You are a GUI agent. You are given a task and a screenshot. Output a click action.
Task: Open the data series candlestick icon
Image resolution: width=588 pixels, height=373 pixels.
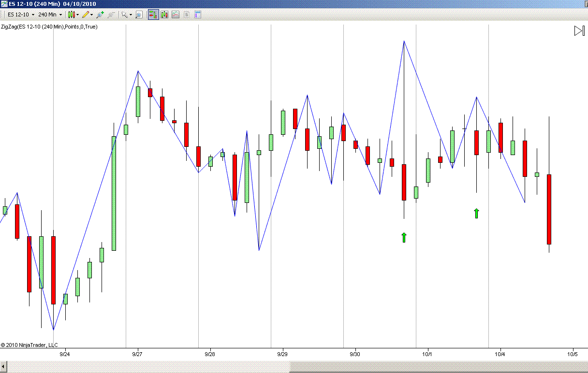(164, 14)
